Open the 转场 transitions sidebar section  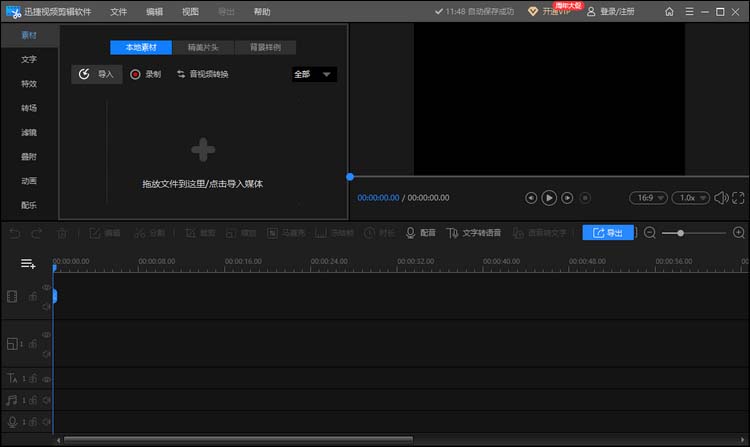tap(29, 108)
